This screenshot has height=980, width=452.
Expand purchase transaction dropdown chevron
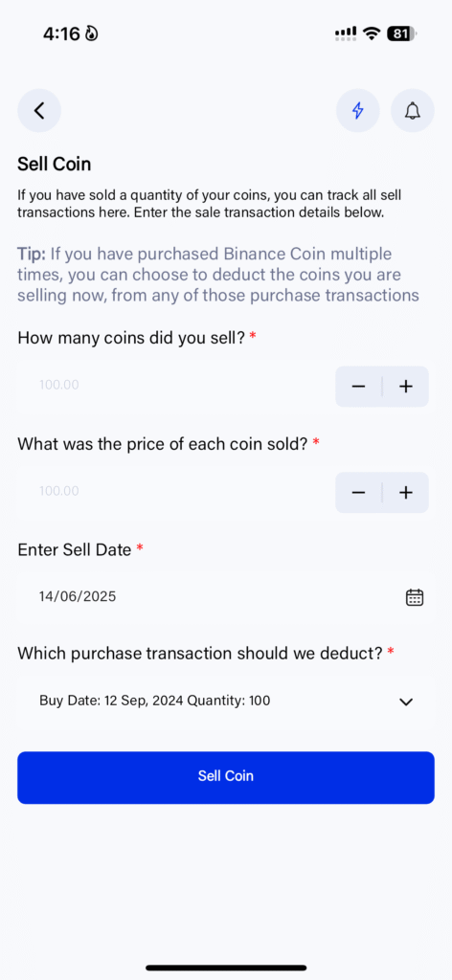(x=406, y=702)
